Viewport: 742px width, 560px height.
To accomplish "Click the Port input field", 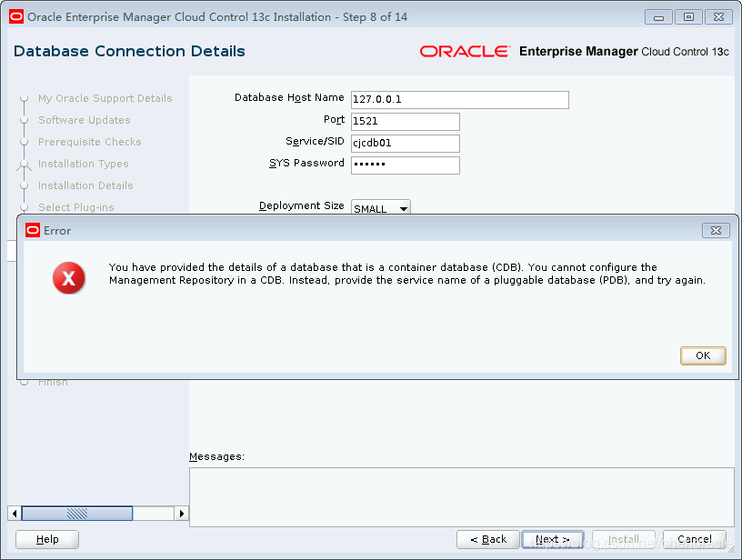I will (405, 122).
